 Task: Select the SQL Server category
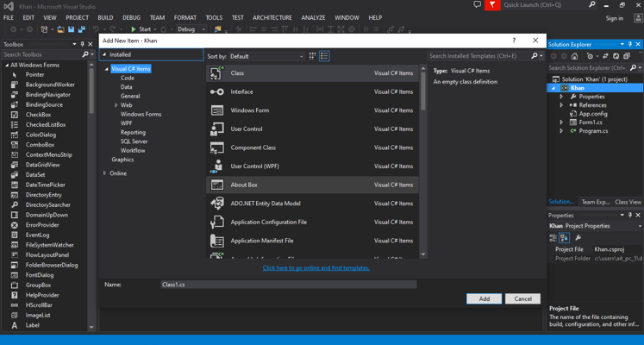coord(134,141)
